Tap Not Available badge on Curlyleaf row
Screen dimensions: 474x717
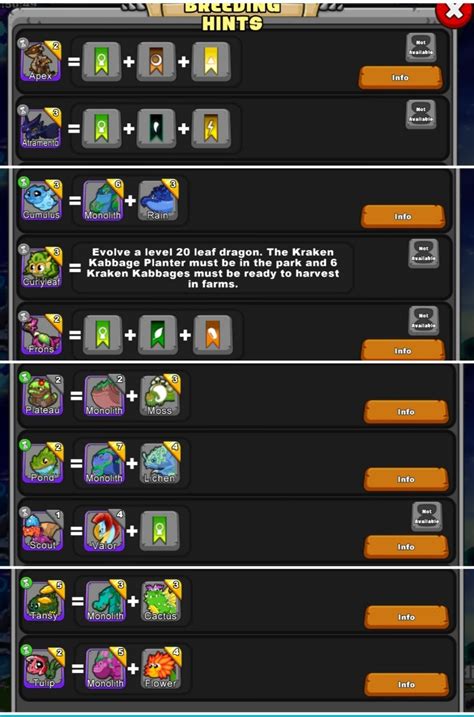(x=424, y=253)
